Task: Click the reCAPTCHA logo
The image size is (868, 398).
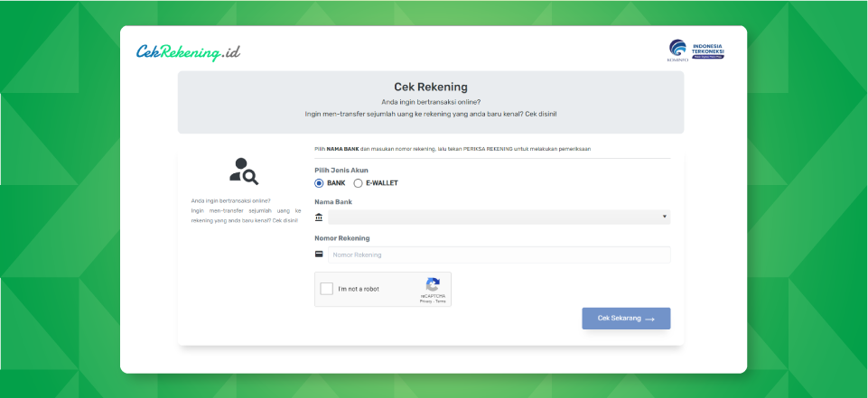Action: pos(433,284)
